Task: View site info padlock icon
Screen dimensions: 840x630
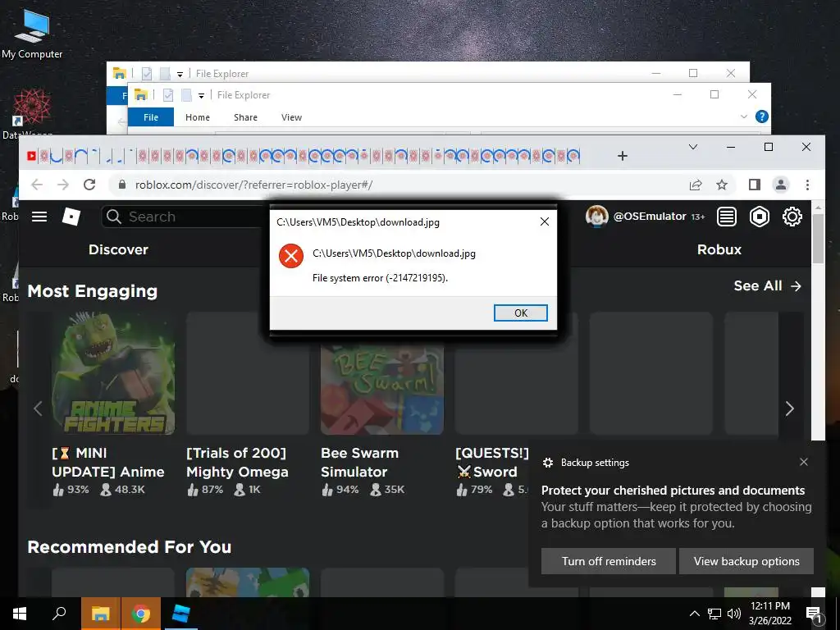Action: point(122,185)
